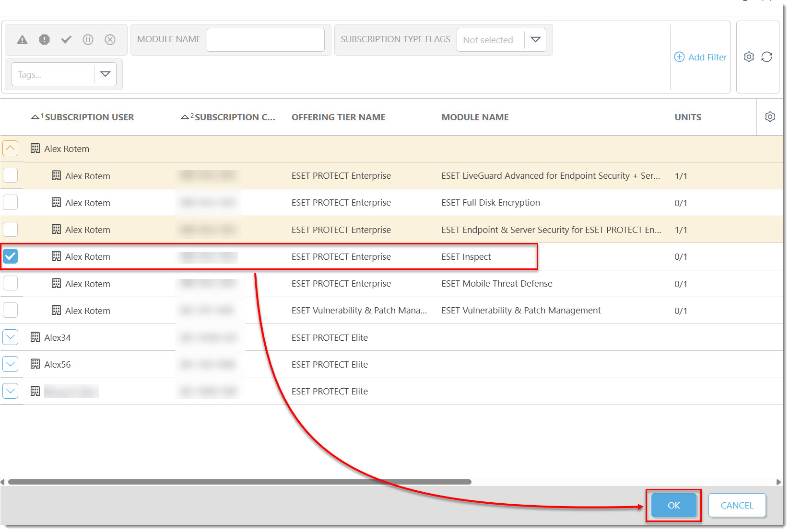This screenshot has width=790, height=532.
Task: Filter by paused status icon
Action: pos(88,40)
